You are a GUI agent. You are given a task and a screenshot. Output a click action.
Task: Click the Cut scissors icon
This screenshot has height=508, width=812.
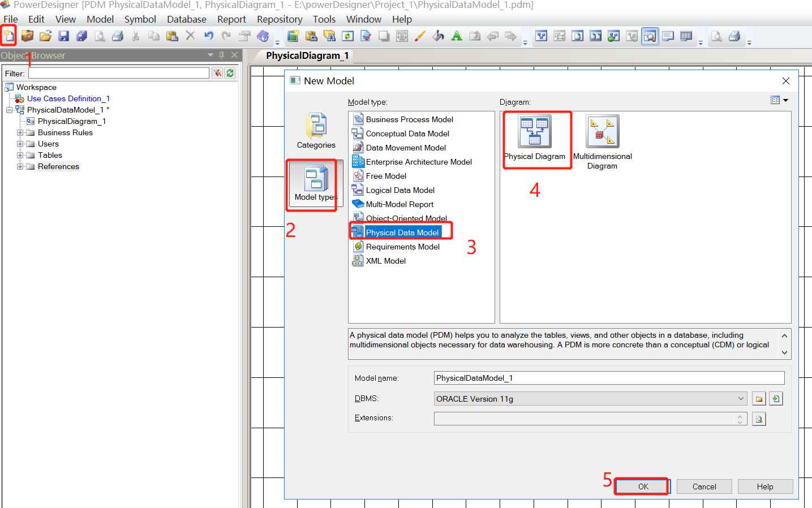tap(136, 36)
